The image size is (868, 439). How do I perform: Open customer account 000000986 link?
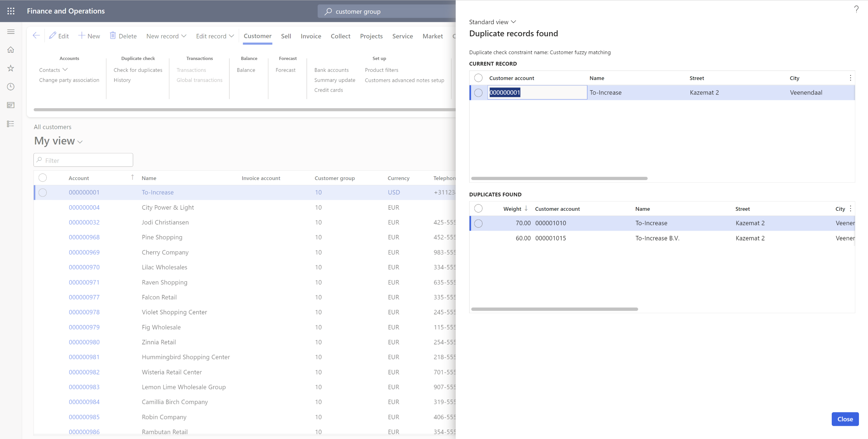84,432
